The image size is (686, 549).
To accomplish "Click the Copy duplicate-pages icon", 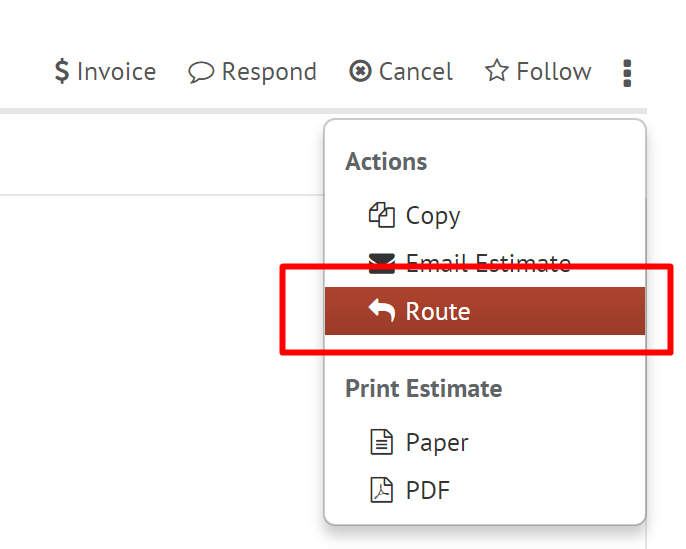I will click(382, 215).
